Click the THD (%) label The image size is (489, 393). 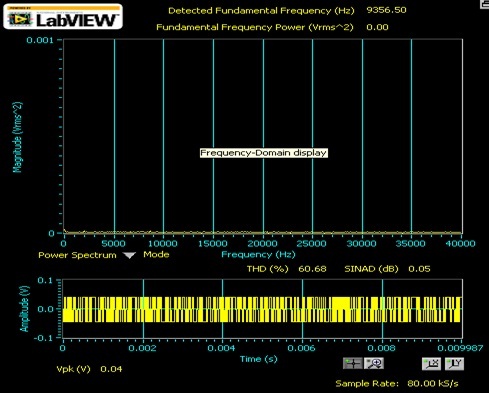267,269
